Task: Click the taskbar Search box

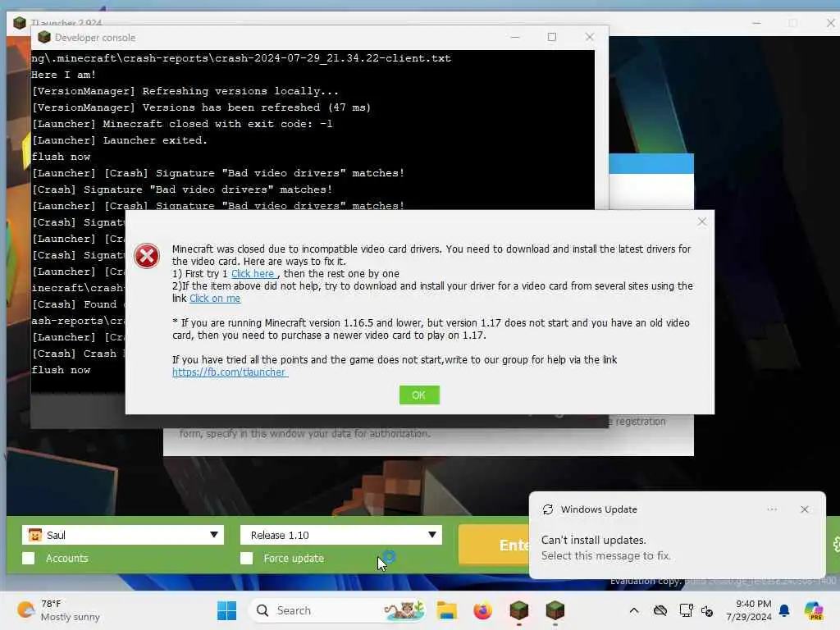Action: pos(337,610)
